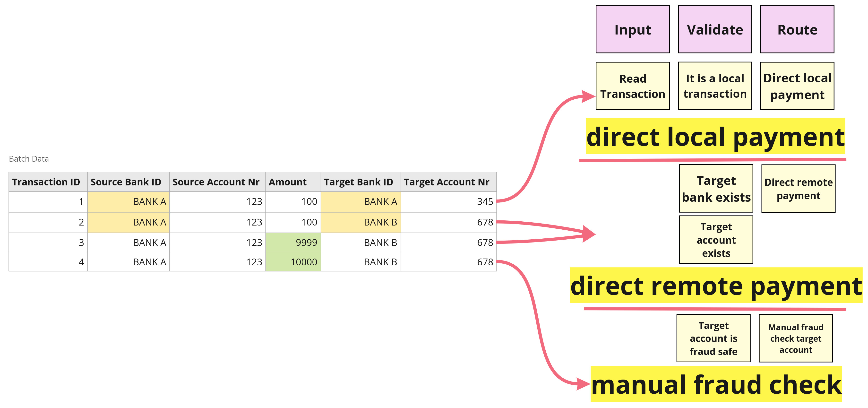
Task: Click Manual fraud check target account note
Action: click(x=796, y=338)
